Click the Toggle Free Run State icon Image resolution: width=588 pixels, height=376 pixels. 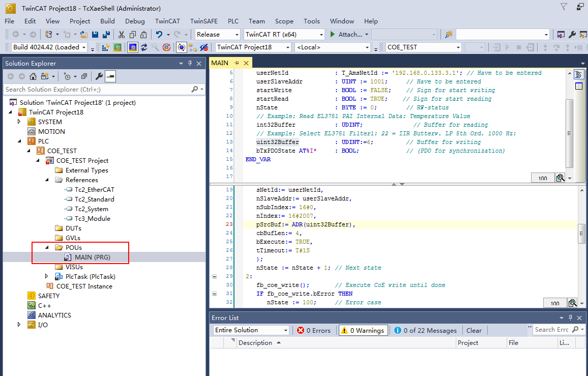point(166,47)
